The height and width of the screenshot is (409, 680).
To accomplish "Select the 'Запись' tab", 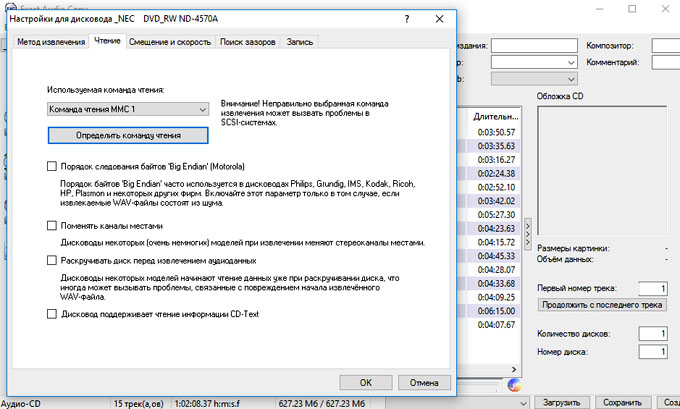I will point(301,41).
